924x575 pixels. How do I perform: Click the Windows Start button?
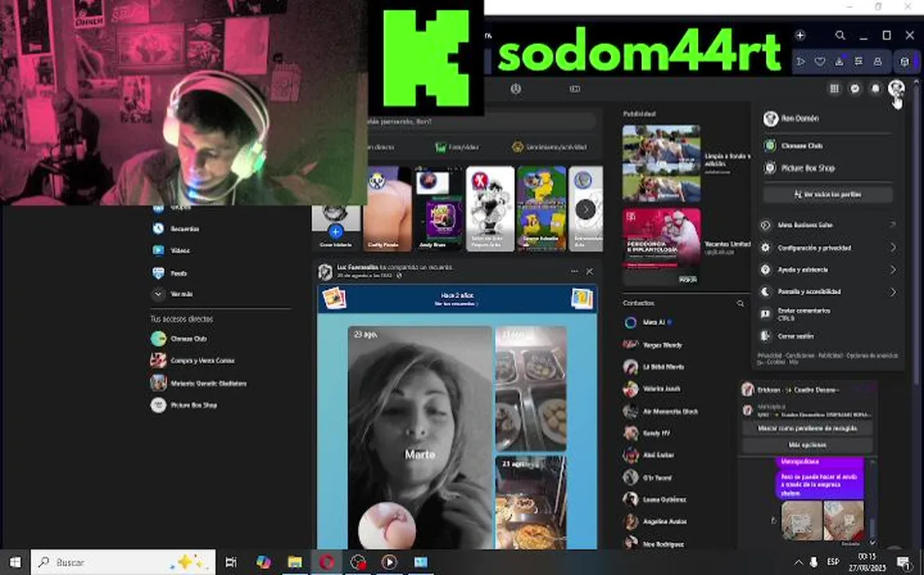(14, 562)
